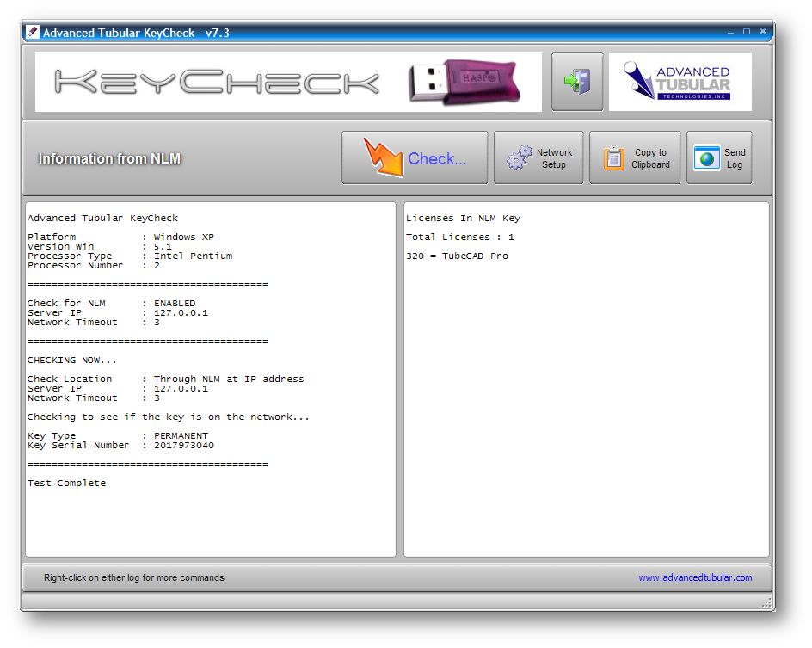Click 'Advanced Tubular KeyCheck' log line
Screen dimensions: 812x648
coord(102,218)
